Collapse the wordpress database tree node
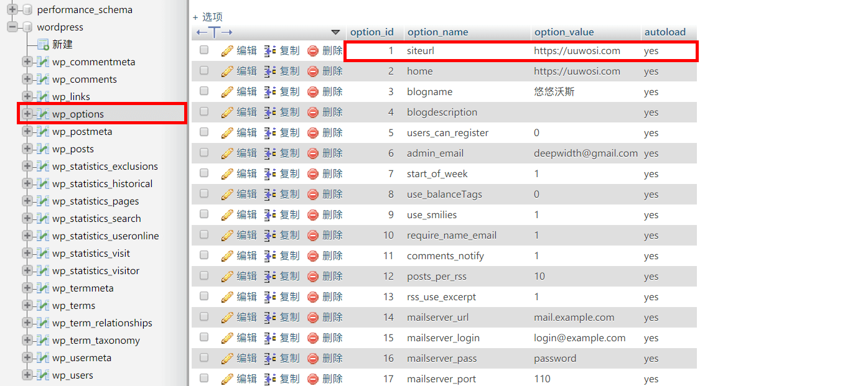Screen dimensions: 868x386 tap(12, 27)
